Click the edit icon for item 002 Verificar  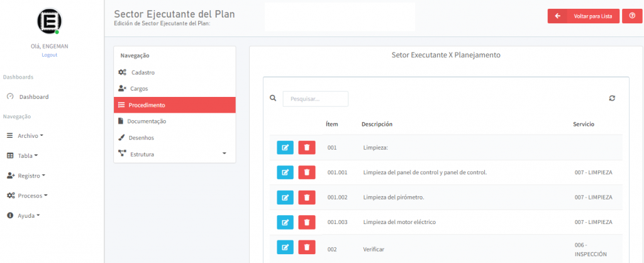pos(285,249)
